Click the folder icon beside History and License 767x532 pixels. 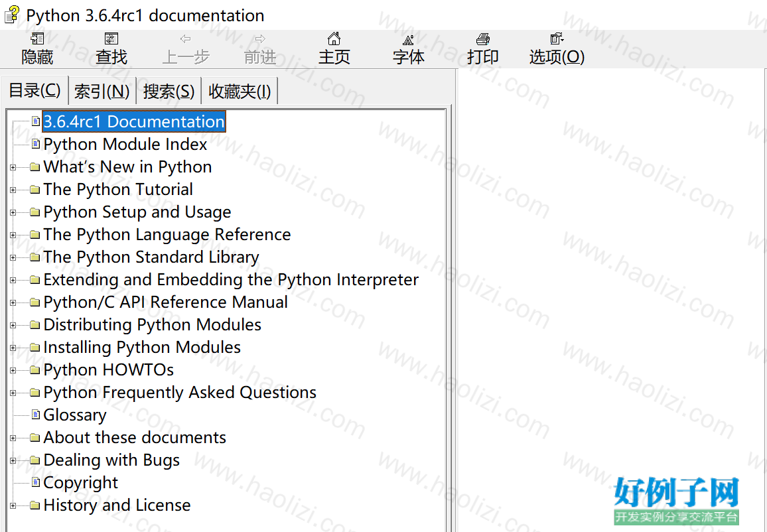point(35,505)
